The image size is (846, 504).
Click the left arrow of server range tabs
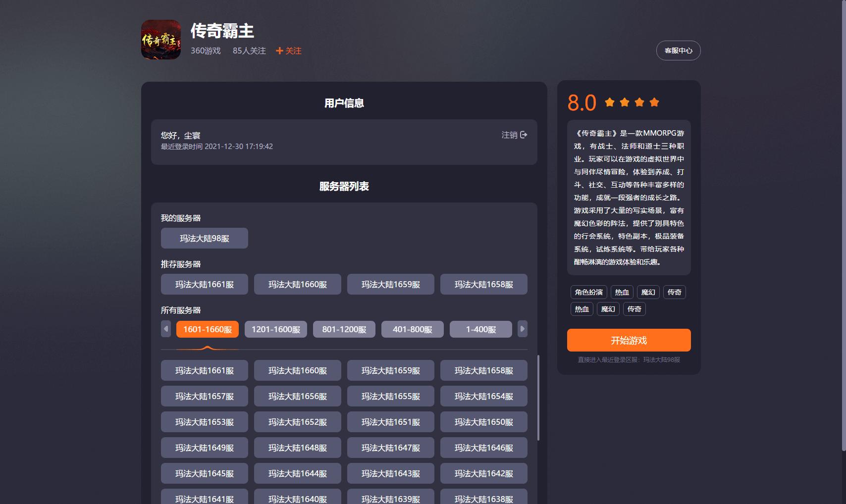(x=166, y=329)
